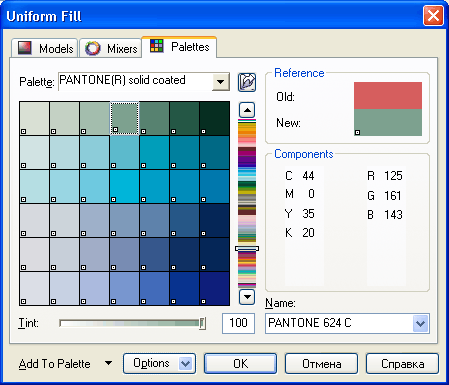Viewport: 449px width, 385px height.
Task: Click the open palette icon beside Palette dropdown
Action: (247, 82)
